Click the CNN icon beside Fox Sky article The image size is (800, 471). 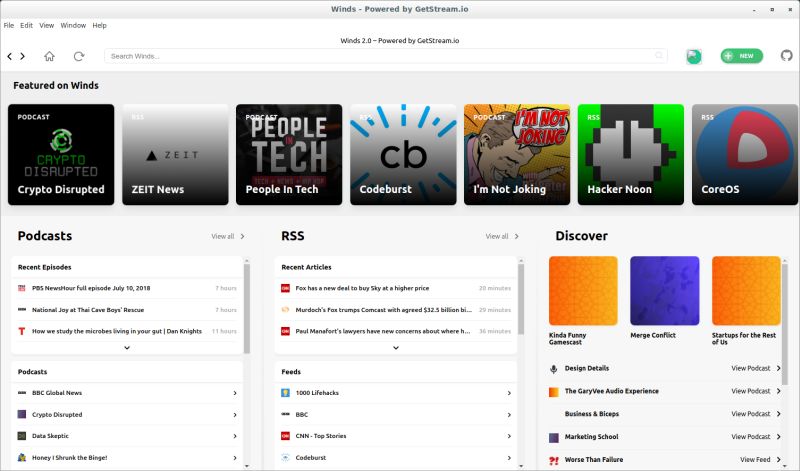(x=285, y=288)
